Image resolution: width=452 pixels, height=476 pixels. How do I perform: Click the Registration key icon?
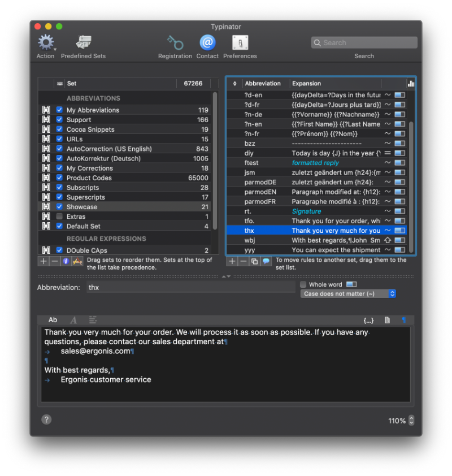[x=175, y=43]
